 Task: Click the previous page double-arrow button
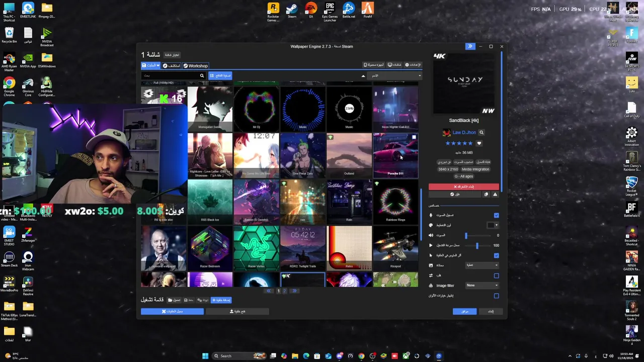(x=269, y=291)
